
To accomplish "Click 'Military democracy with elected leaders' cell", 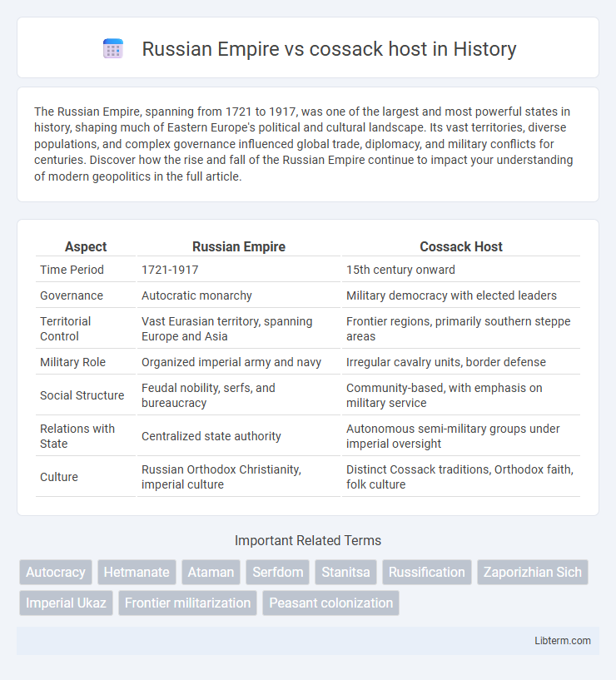I will pos(451,295).
